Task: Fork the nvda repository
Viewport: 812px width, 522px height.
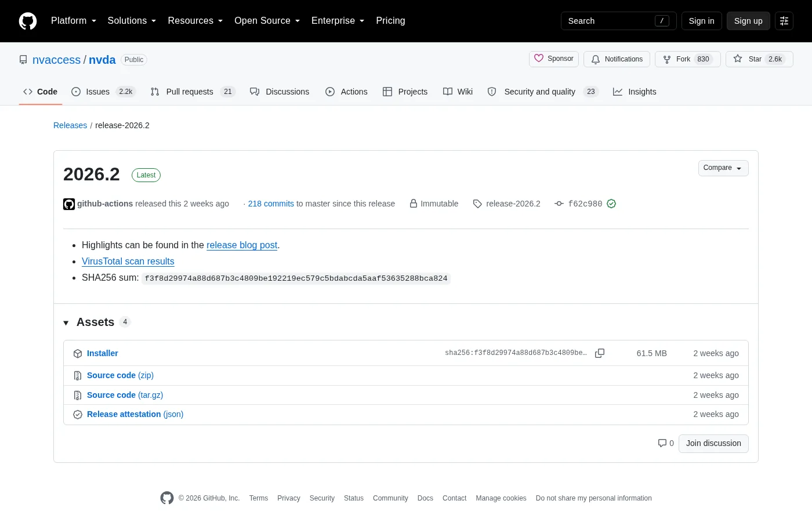Action: [687, 59]
